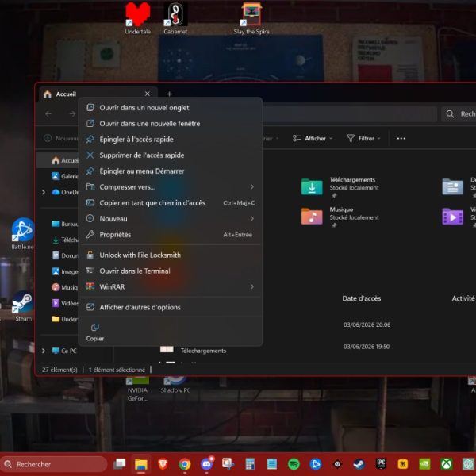Click 'Copier en tant que chemin d'accès'

(x=170, y=203)
